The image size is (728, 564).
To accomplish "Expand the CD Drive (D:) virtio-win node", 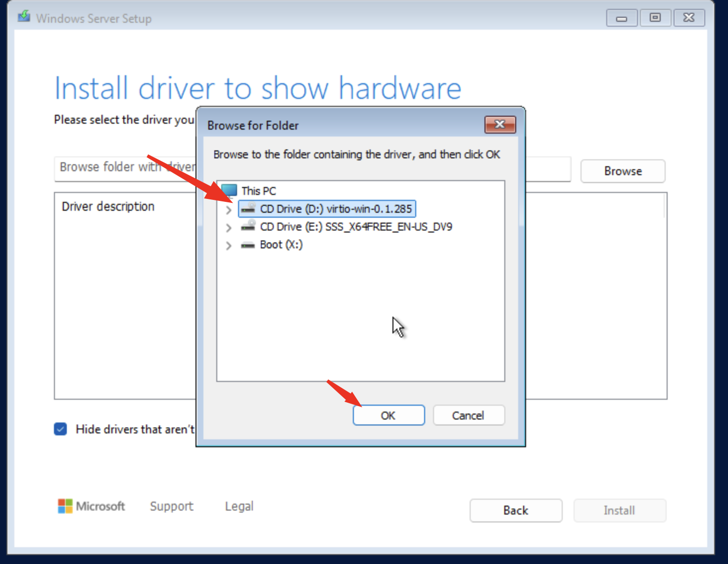I will pos(228,210).
